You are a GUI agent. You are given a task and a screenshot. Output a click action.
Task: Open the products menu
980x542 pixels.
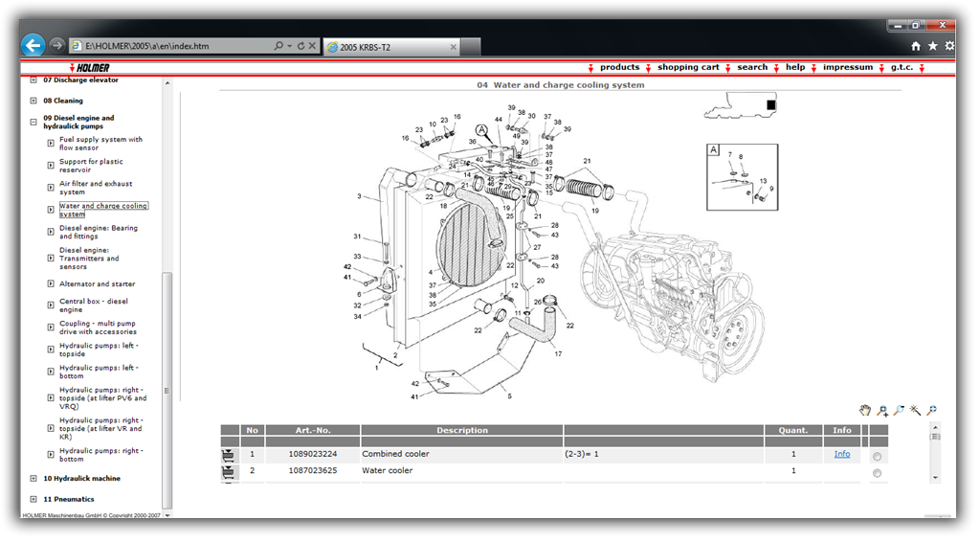click(619, 67)
